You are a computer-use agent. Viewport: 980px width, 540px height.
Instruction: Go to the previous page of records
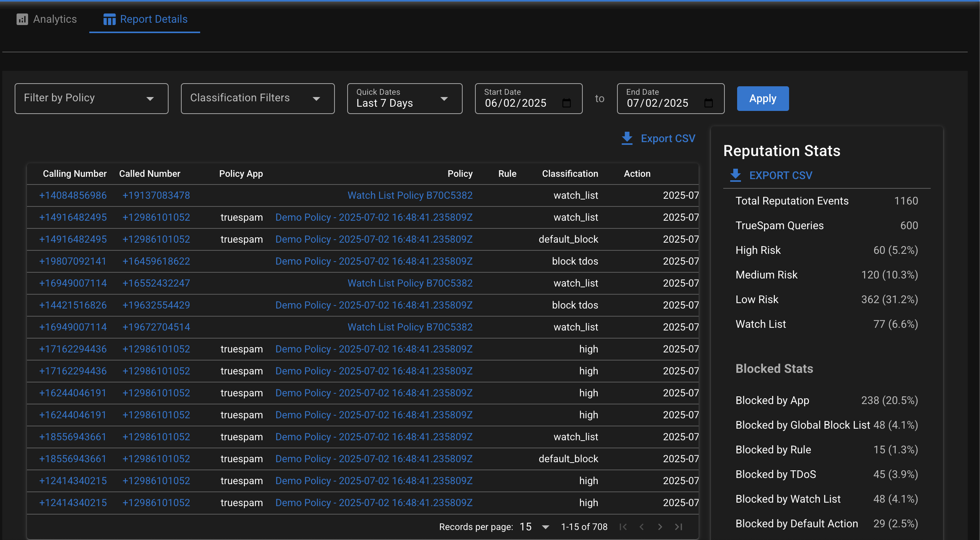(641, 527)
